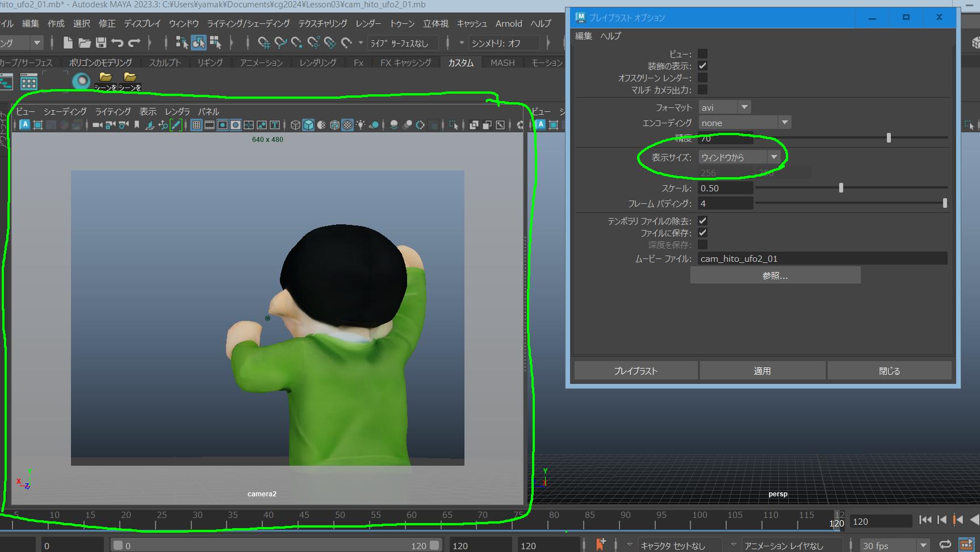980x552 pixels.
Task: Click the プレイブラスト button
Action: click(636, 370)
